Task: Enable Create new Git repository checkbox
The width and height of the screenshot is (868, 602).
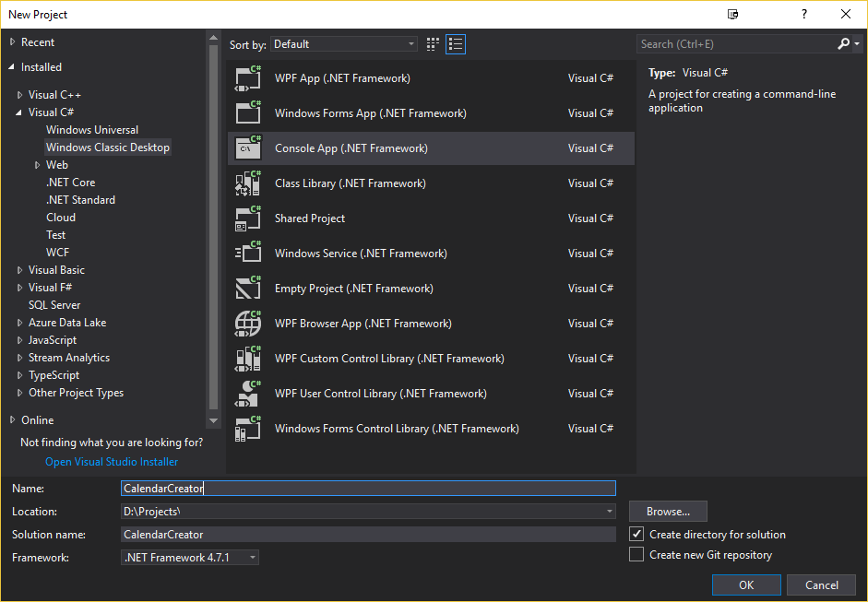Action: 636,554
